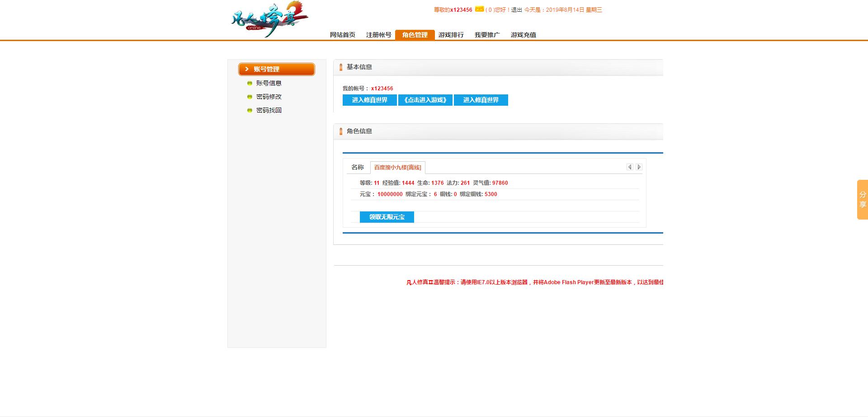The width and height of the screenshot is (868, 417).
Task: Open 我要推广 from the nav bar
Action: [x=487, y=35]
